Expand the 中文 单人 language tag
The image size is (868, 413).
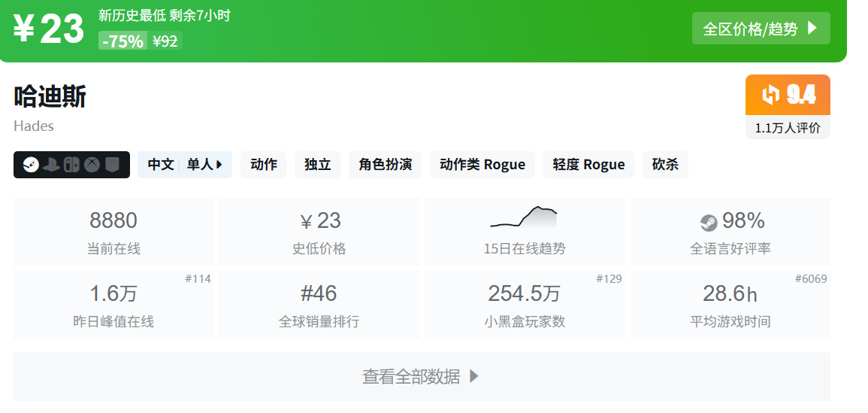click(185, 165)
